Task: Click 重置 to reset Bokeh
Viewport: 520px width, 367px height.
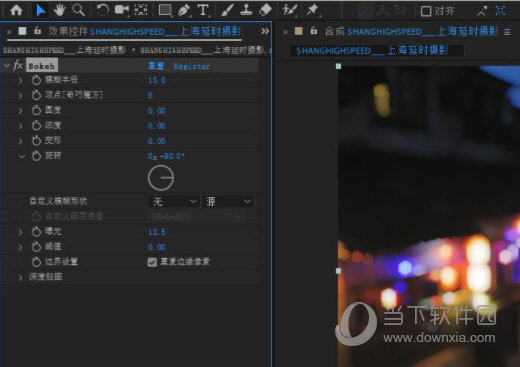Action: [x=156, y=66]
